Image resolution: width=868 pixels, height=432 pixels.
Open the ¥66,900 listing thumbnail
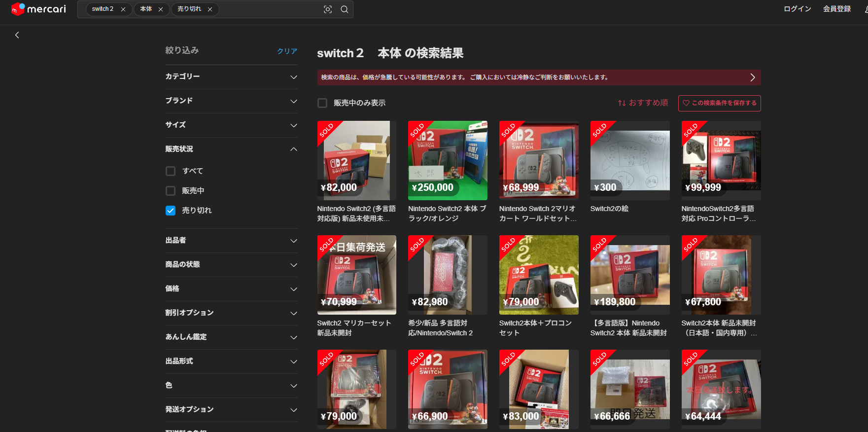448,389
